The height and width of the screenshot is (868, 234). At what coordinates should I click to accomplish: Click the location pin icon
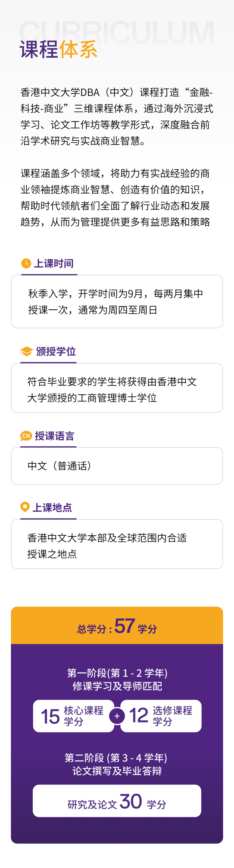[x=25, y=506]
